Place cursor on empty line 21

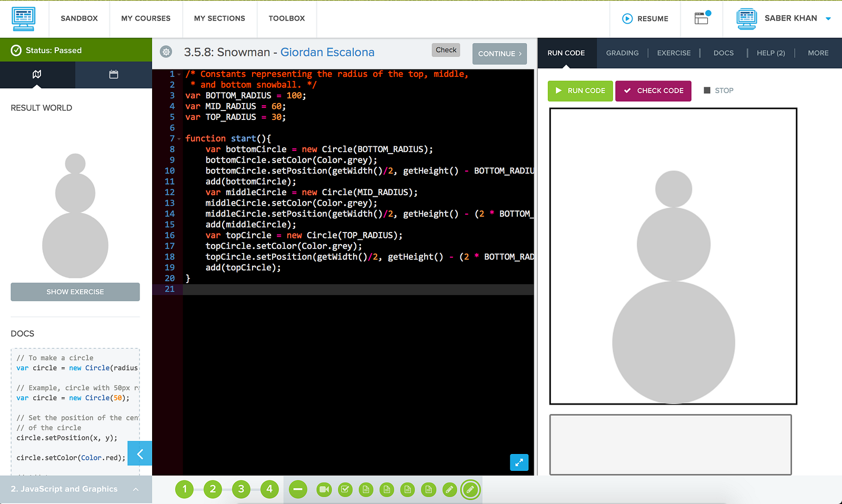[358, 289]
